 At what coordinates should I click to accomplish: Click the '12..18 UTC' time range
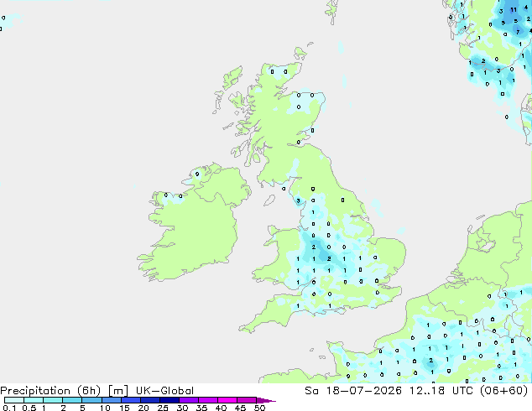(440, 391)
